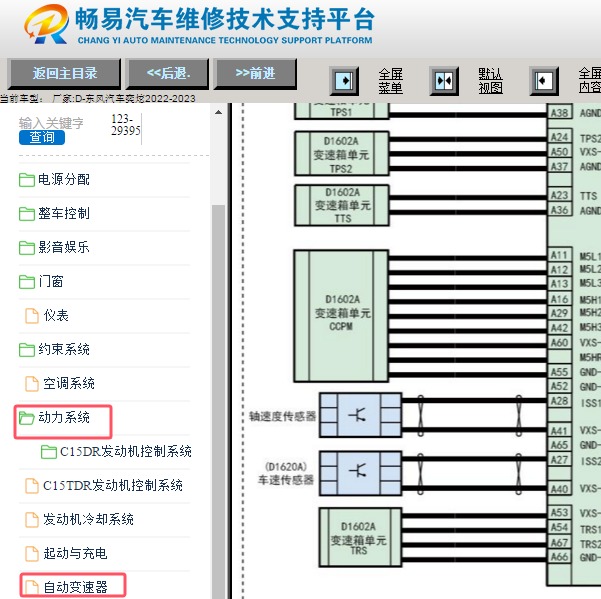This screenshot has width=601, height=599.
Task: Click the 默认视图 split-arrows icon
Action: (x=444, y=81)
